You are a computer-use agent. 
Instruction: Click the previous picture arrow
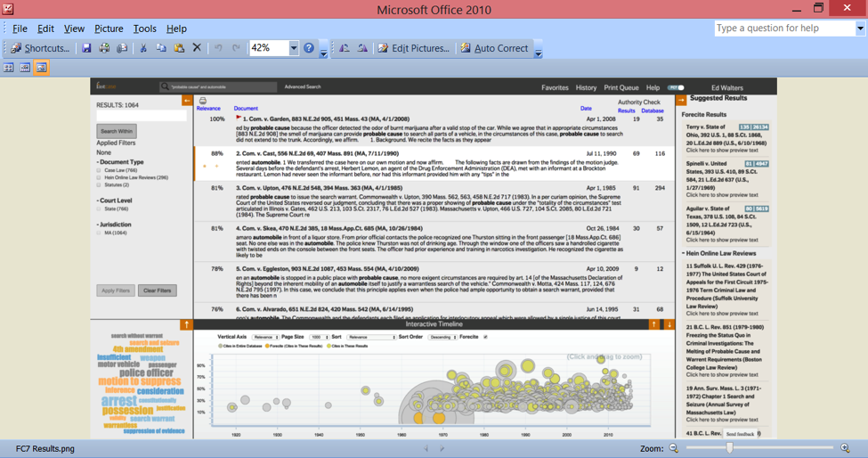coord(426,448)
